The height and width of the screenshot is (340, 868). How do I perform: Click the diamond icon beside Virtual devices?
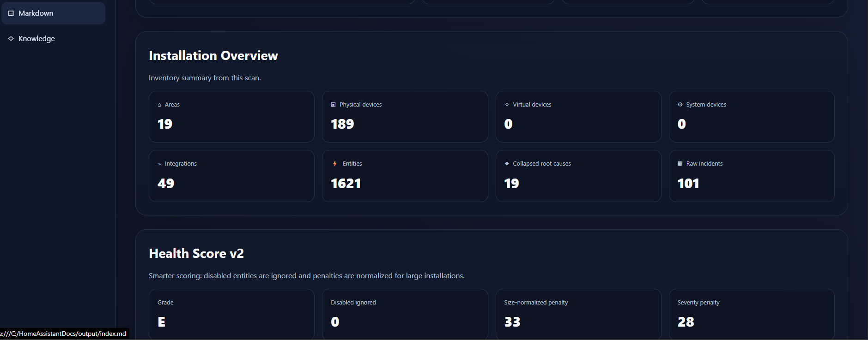(x=507, y=105)
